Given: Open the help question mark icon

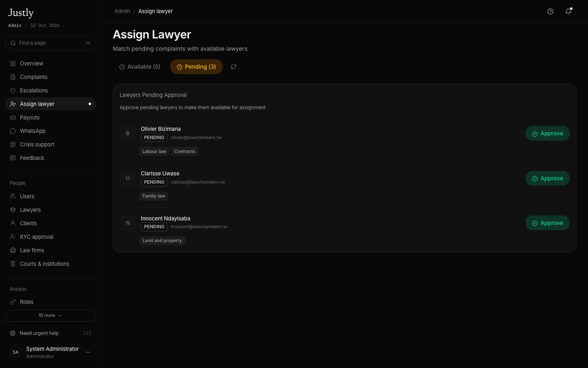Looking at the screenshot, I should [550, 11].
